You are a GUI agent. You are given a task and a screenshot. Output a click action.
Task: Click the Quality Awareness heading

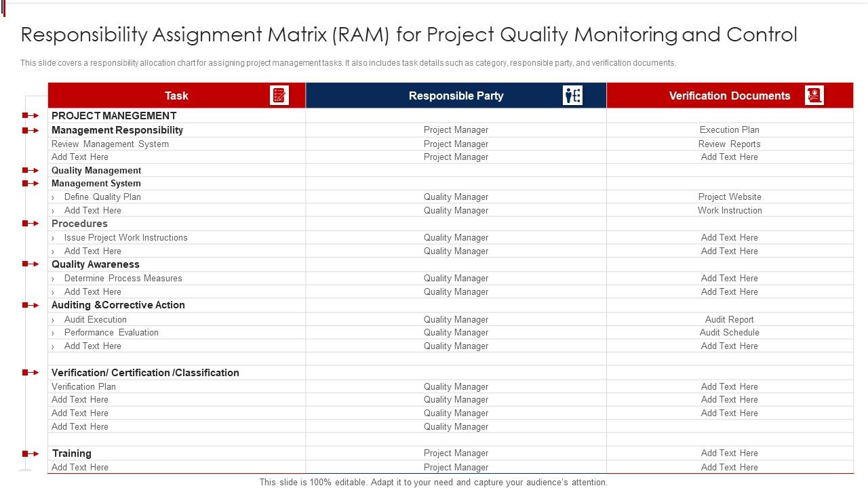tap(96, 264)
